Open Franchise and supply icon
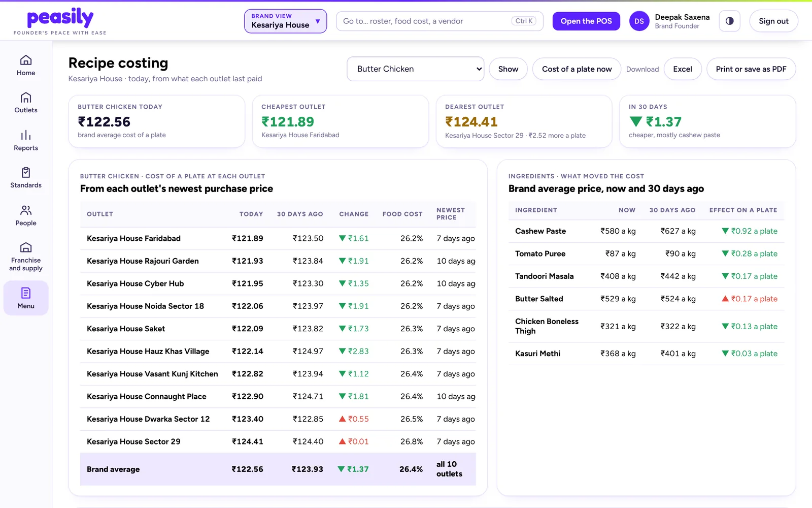 click(26, 247)
